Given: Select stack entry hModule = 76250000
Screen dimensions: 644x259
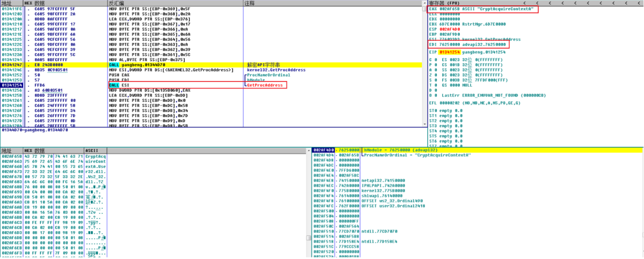Looking at the screenshot, I should pos(478,150).
